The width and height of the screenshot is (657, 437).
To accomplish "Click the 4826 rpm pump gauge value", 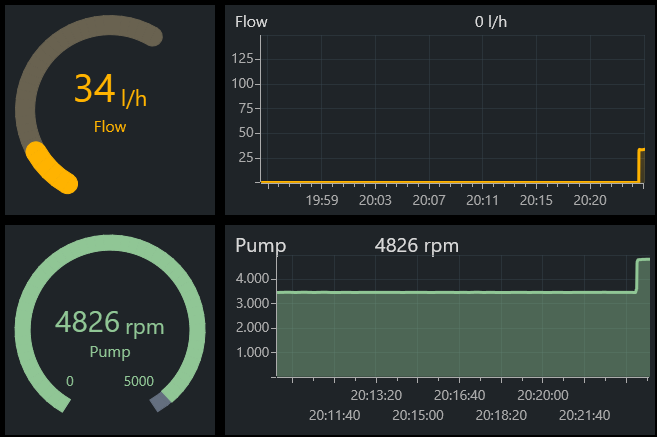I will pos(109,323).
